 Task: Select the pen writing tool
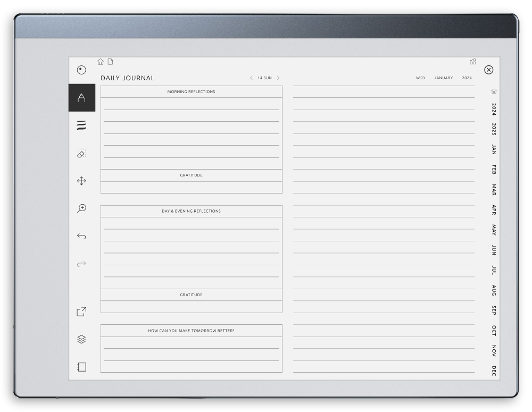(81, 98)
